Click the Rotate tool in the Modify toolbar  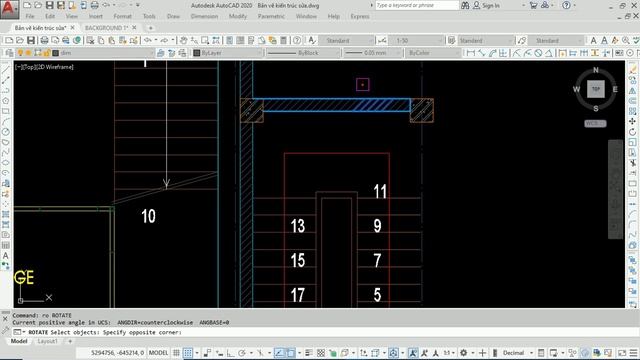pyautogui.click(x=632, y=132)
